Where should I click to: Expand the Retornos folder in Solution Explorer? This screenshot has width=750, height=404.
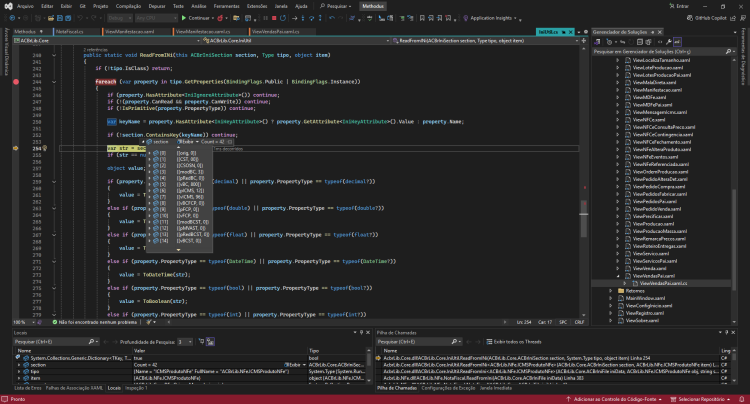[610, 291]
